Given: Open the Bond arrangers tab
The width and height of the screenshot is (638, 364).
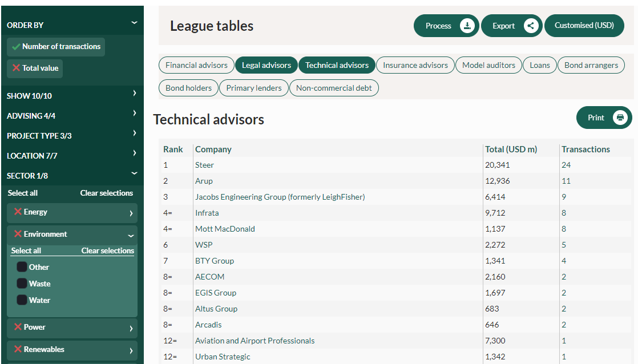Looking at the screenshot, I should click(x=591, y=65).
